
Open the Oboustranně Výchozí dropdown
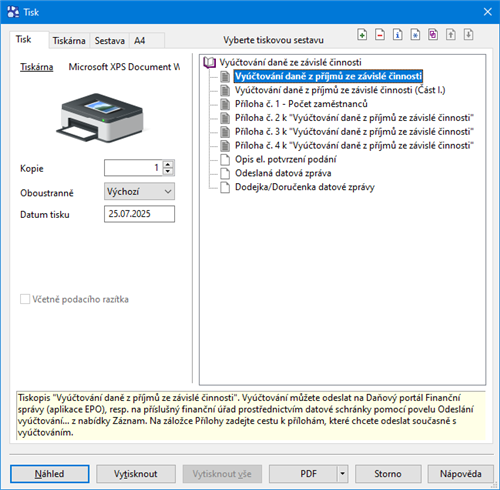(139, 191)
